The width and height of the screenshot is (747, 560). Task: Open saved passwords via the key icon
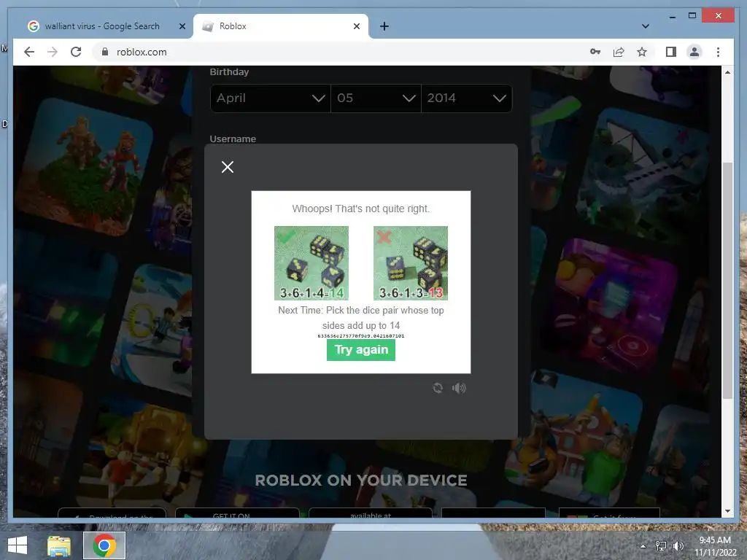(x=595, y=52)
